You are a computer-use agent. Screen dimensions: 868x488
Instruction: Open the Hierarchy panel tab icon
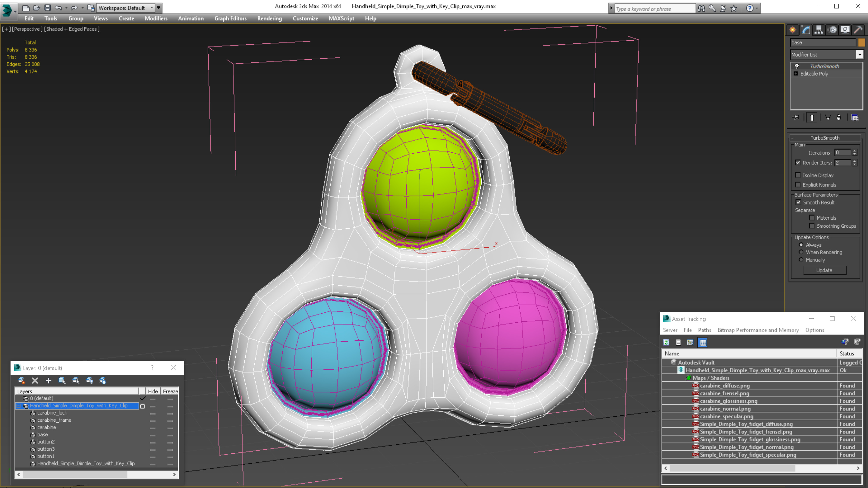pos(819,30)
